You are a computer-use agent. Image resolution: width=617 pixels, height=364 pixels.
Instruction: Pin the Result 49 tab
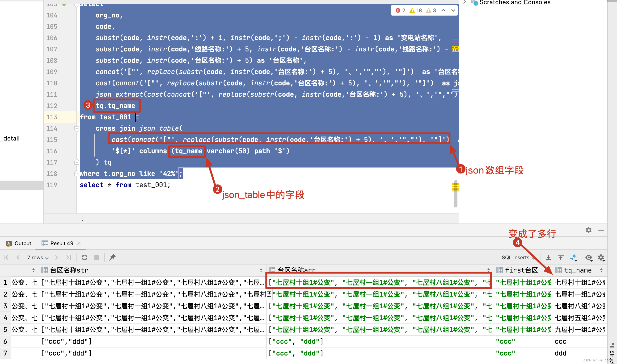[112, 257]
